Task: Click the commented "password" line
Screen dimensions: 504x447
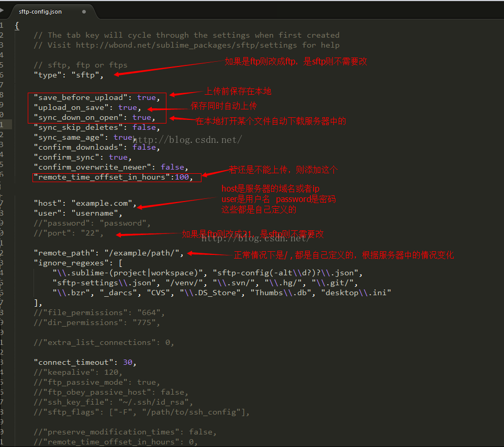Action: [92, 223]
